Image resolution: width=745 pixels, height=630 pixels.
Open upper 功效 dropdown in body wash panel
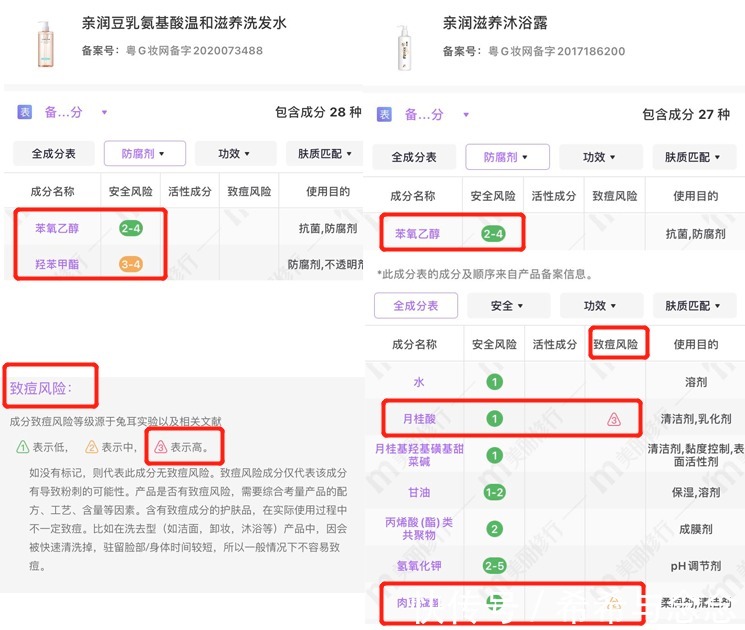[601, 157]
